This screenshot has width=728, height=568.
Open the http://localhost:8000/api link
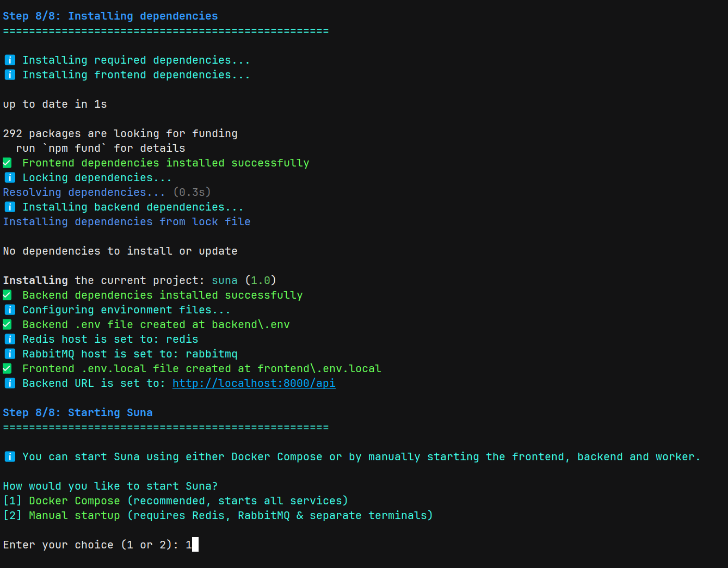pyautogui.click(x=254, y=383)
